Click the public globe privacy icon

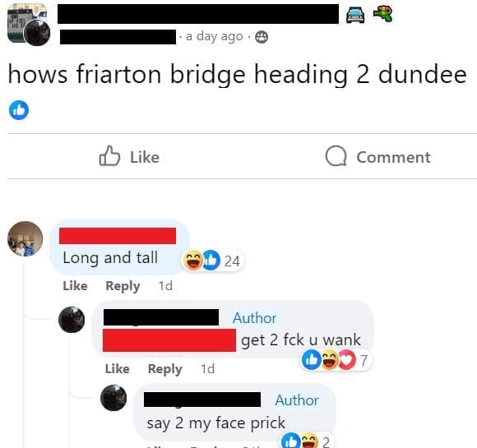click(x=262, y=37)
